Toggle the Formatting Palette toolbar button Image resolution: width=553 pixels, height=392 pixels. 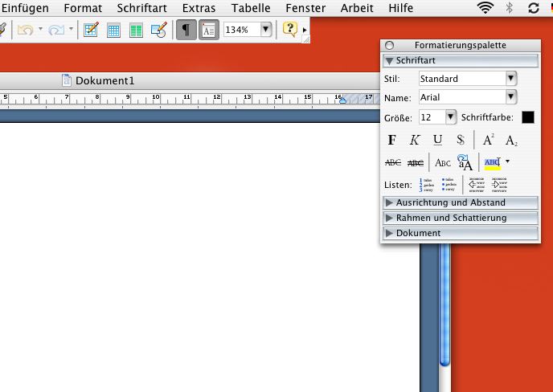tap(208, 30)
